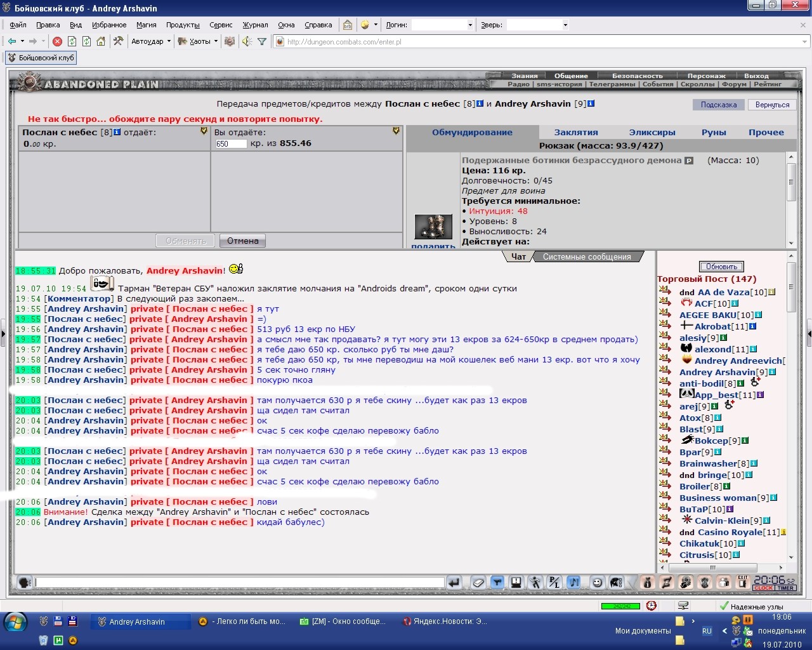Click the smiley emoticons icon in chat bar

pyautogui.click(x=597, y=582)
